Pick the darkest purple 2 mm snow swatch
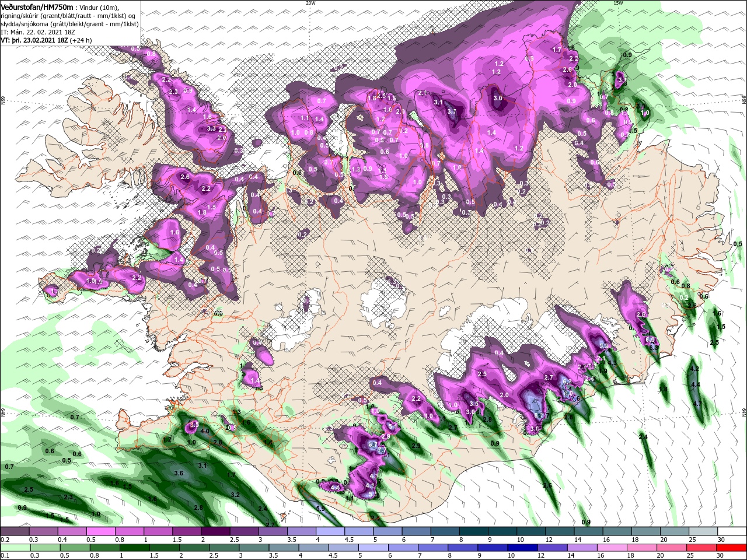This screenshot has height=560, width=747. pos(215,531)
